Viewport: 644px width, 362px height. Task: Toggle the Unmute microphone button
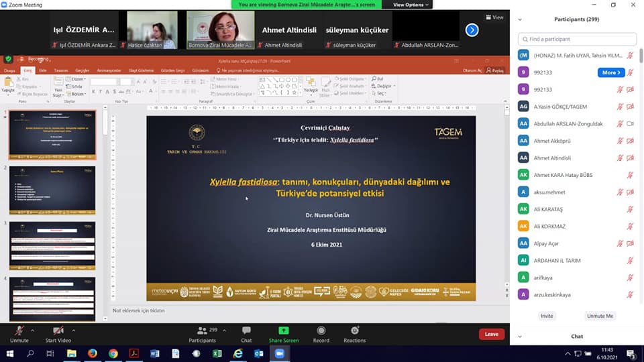click(x=19, y=331)
